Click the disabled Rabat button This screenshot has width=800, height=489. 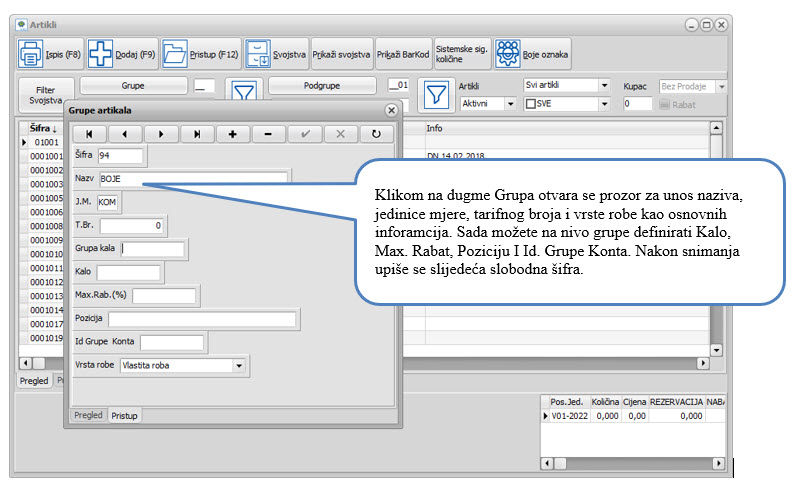[x=677, y=105]
